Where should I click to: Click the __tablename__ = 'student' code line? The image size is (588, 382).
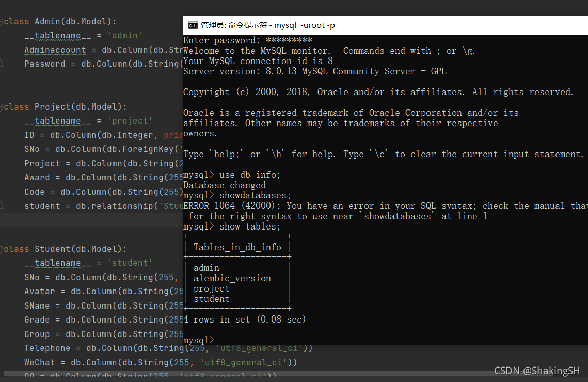click(x=88, y=263)
